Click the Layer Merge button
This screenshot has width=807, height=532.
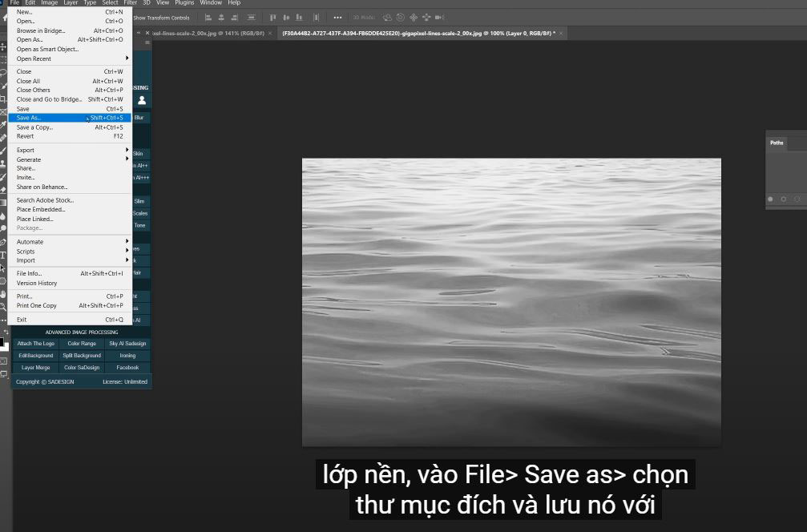pos(35,368)
